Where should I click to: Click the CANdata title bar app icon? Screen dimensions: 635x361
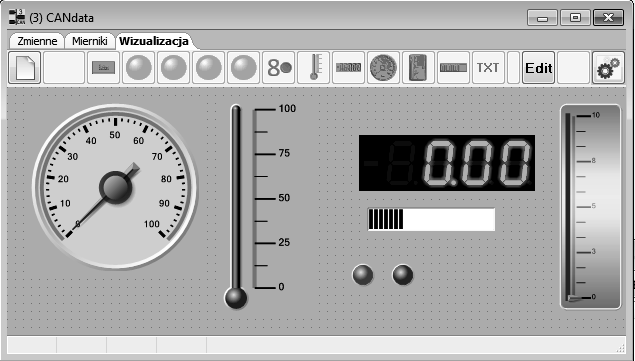[x=17, y=17]
